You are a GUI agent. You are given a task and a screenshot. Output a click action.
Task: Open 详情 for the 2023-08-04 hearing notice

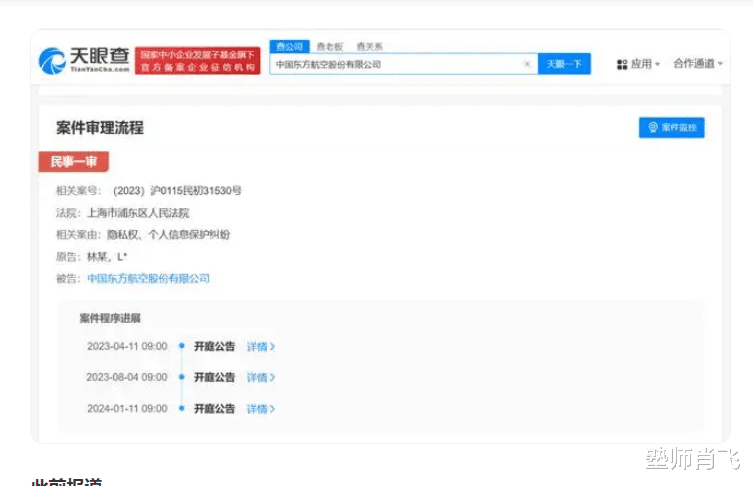[x=261, y=377]
